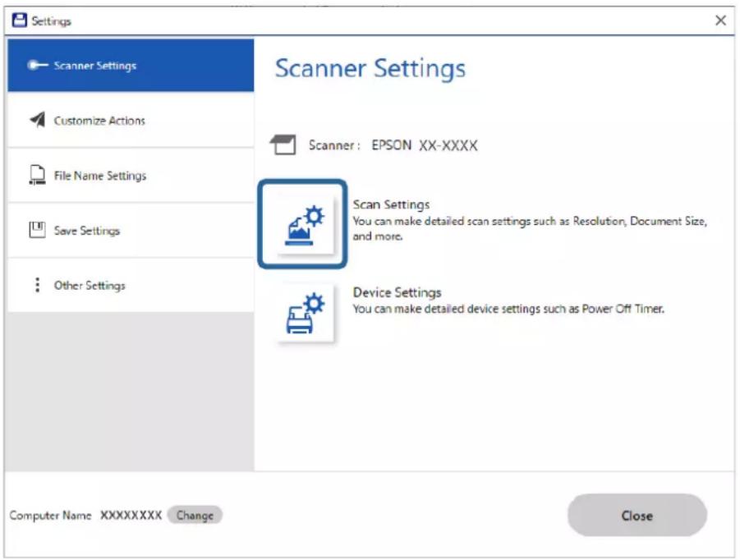Select the Scanner Settings sidebar tab

[131, 65]
